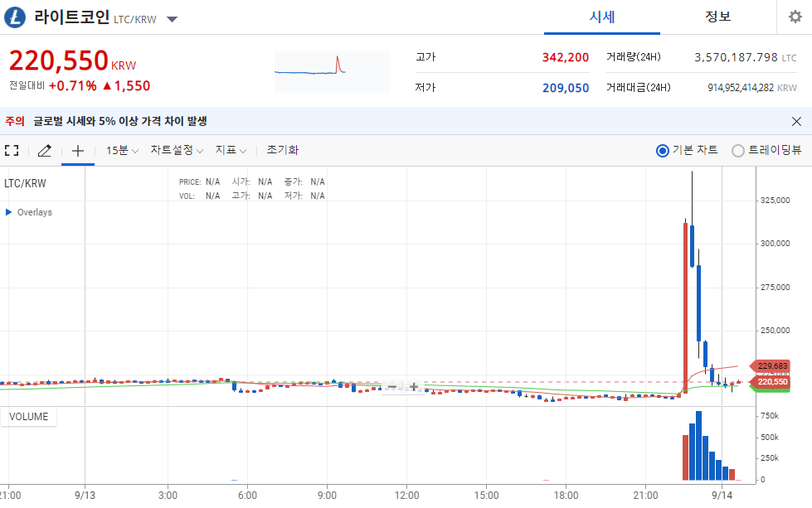Click the current price 220,550
This screenshot has width=812, height=508.
59,60
